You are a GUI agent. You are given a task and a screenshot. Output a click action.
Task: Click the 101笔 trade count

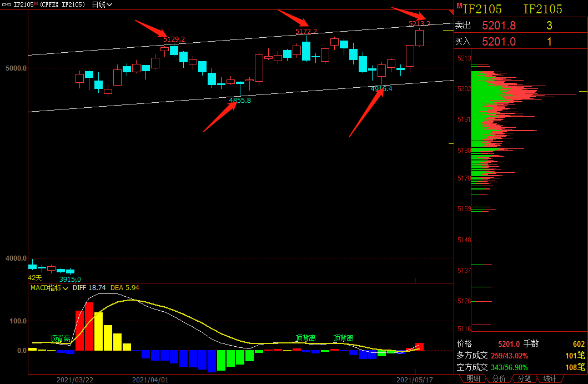(575, 356)
